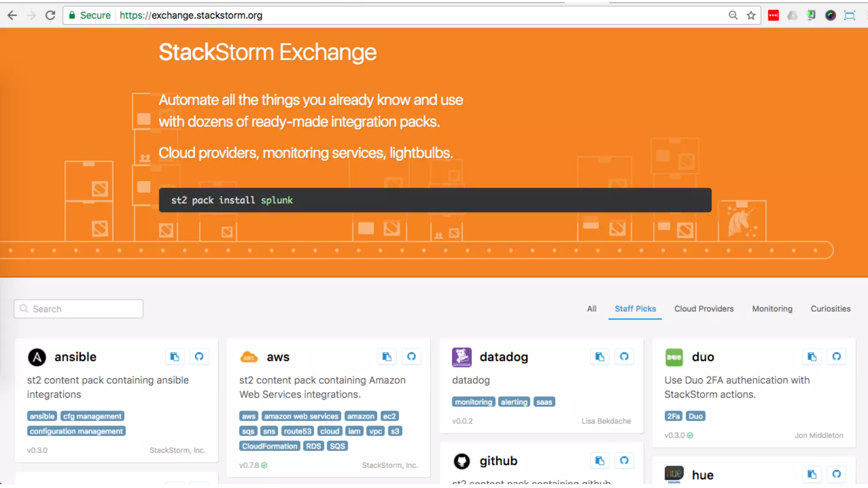Open the github pack repository icon
This screenshot has height=488, width=868.
tap(624, 460)
